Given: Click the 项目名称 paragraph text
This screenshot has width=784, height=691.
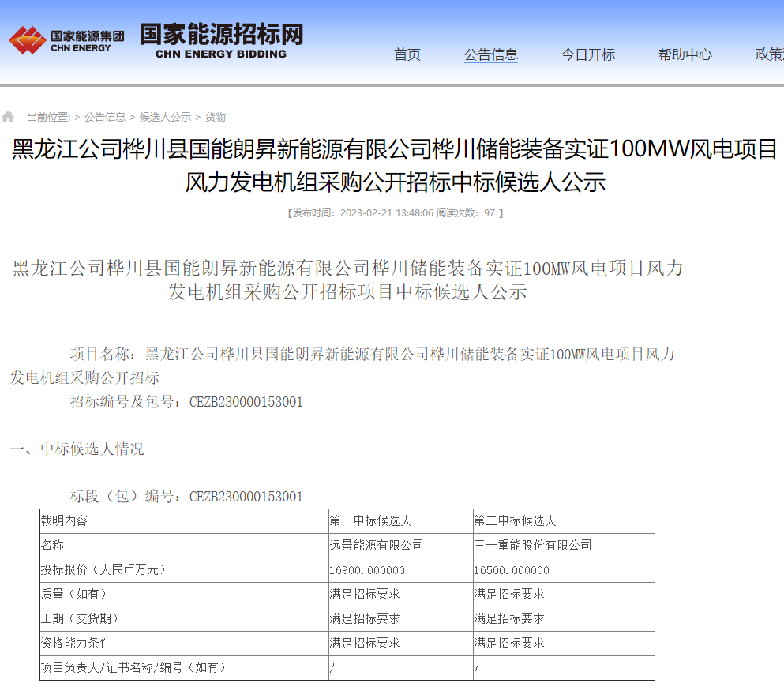Looking at the screenshot, I should [343, 366].
